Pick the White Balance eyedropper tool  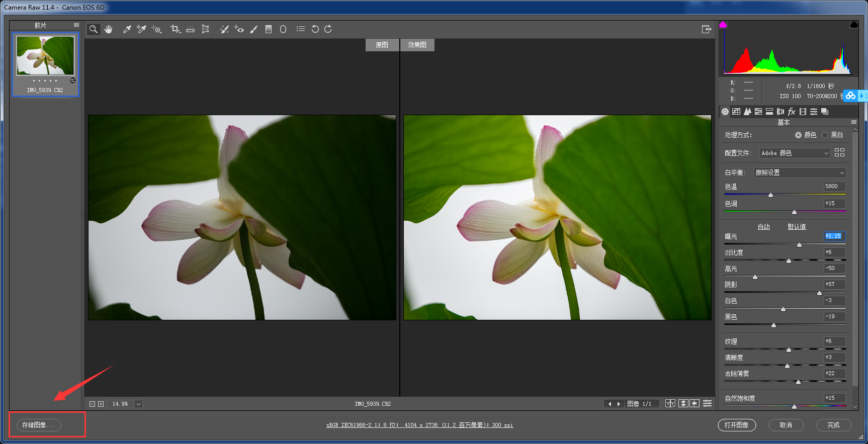click(127, 29)
